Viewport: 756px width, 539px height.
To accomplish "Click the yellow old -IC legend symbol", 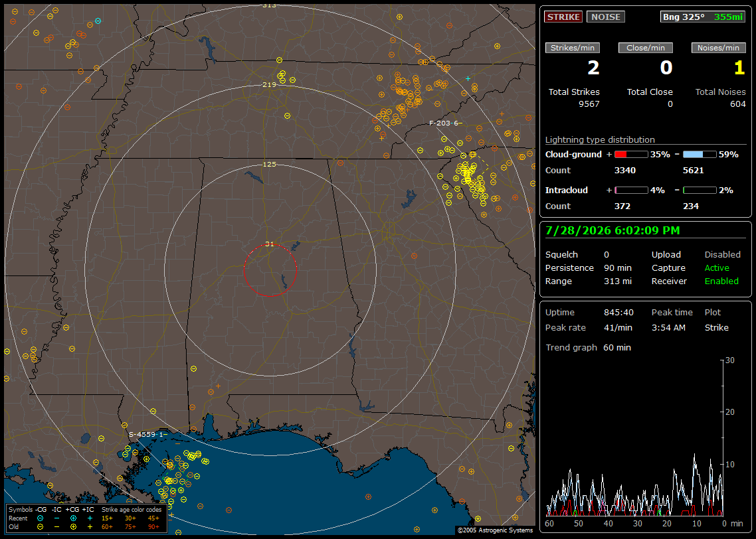I will [x=56, y=527].
